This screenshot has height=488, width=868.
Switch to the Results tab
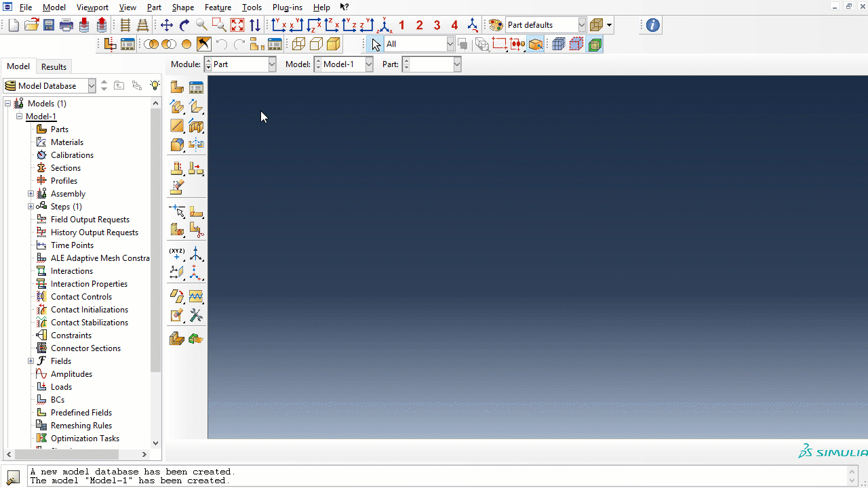(x=54, y=66)
